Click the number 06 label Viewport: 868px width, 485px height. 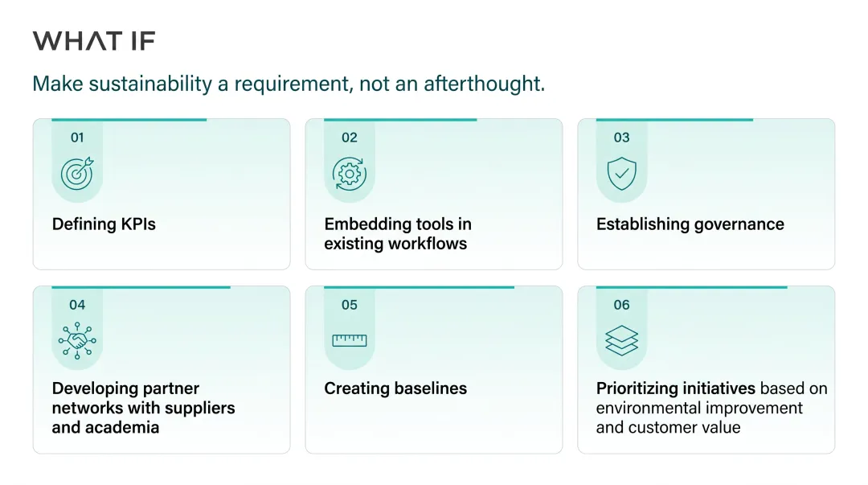(x=621, y=305)
